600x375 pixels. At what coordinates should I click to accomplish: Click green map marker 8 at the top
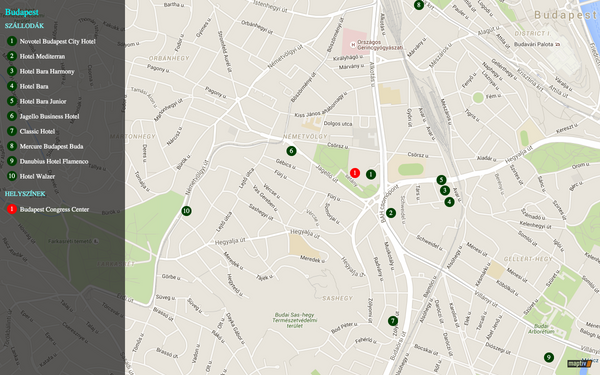[x=419, y=5]
